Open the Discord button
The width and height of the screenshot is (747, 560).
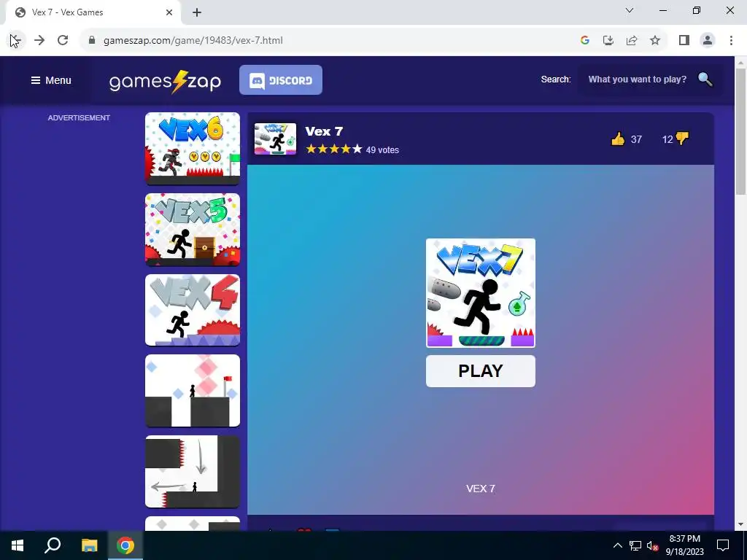click(x=281, y=80)
